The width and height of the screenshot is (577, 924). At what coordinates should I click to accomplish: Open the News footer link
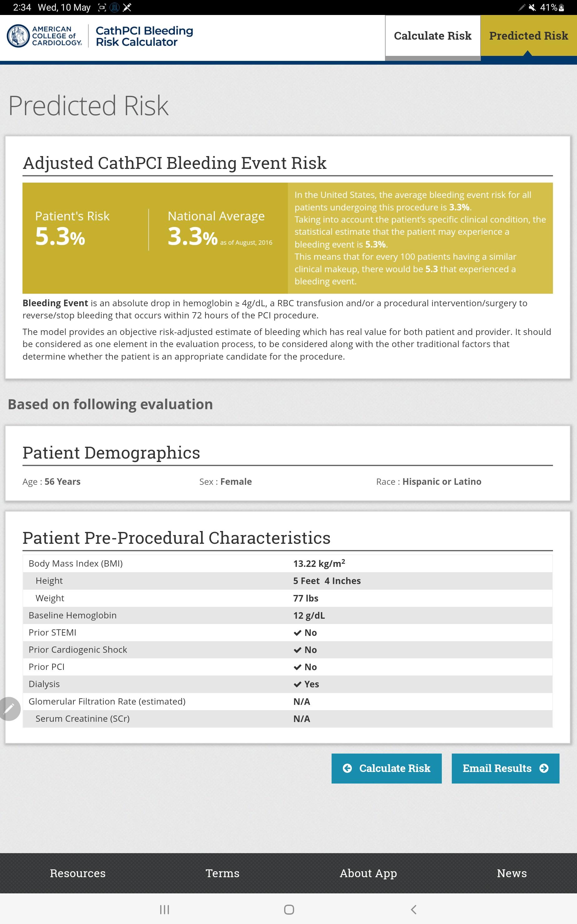coord(512,873)
